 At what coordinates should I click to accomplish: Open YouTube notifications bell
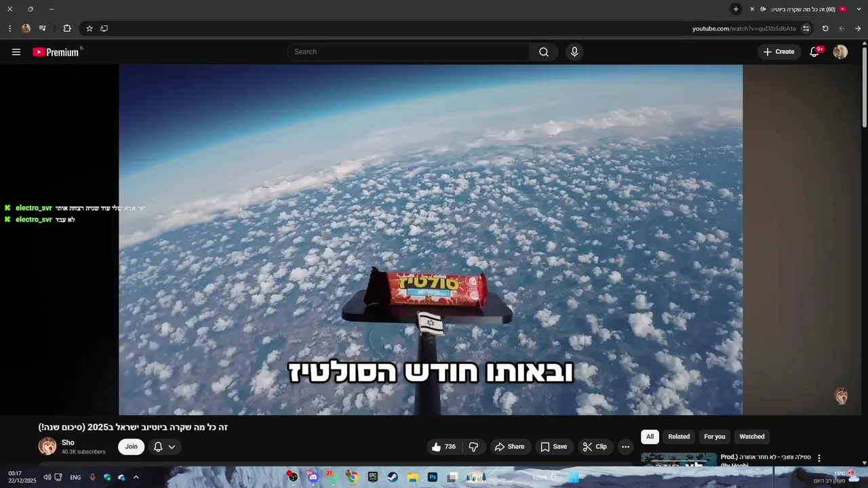click(x=814, y=52)
